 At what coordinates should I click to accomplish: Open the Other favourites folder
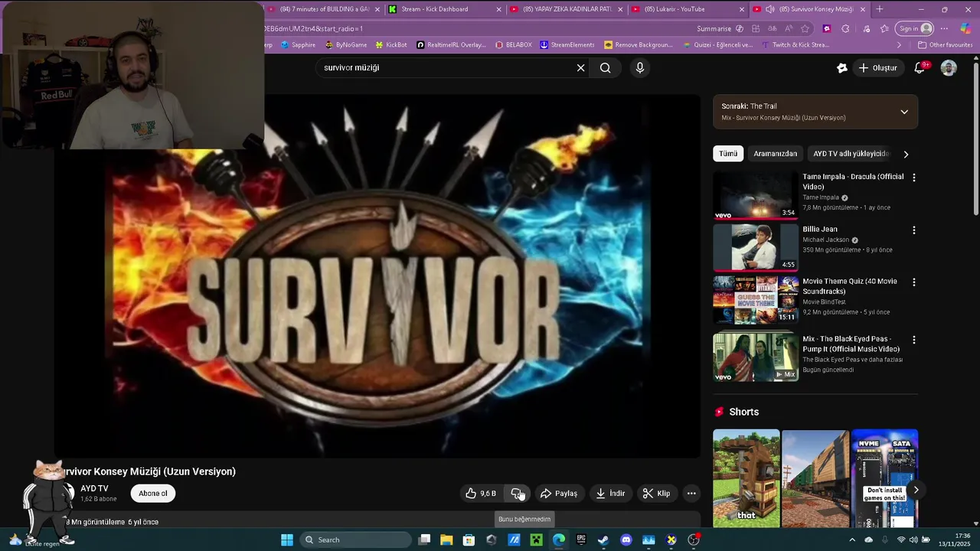click(x=945, y=45)
